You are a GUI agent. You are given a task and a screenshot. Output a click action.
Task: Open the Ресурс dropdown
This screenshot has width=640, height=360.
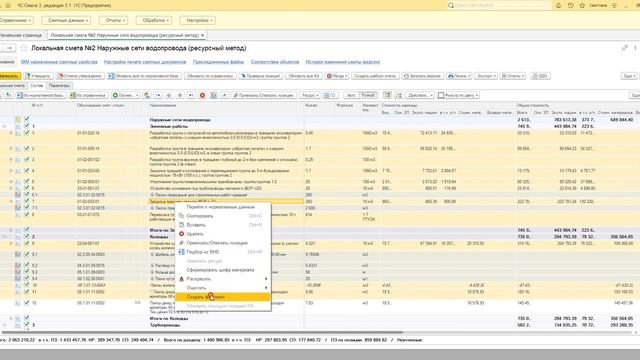(309, 95)
